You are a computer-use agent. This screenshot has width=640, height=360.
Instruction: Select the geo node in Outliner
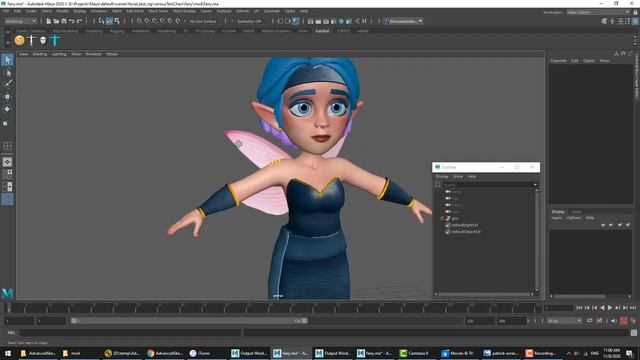click(x=455, y=218)
